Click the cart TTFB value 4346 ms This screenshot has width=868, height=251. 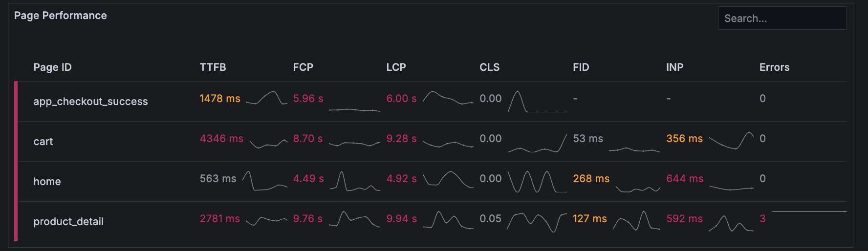click(221, 139)
